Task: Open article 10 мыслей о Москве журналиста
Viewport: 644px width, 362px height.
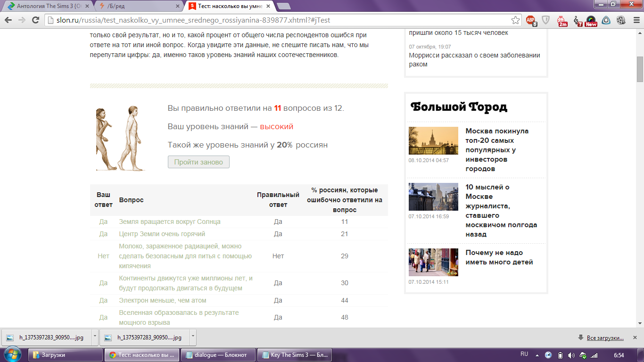Action: 501,211
